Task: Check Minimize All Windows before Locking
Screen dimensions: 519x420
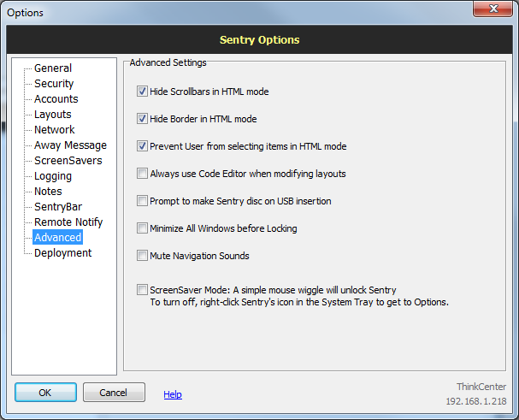Action: (142, 228)
